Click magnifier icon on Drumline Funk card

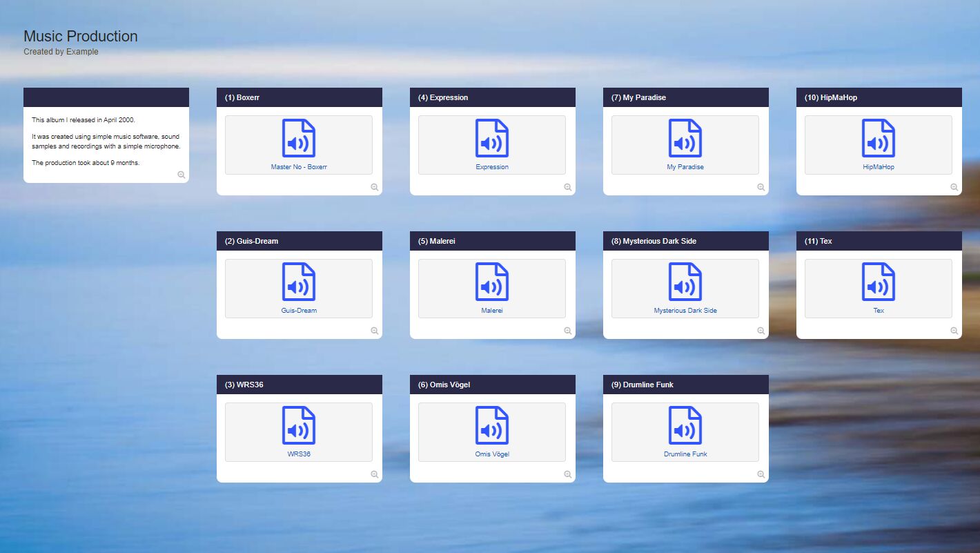(761, 474)
